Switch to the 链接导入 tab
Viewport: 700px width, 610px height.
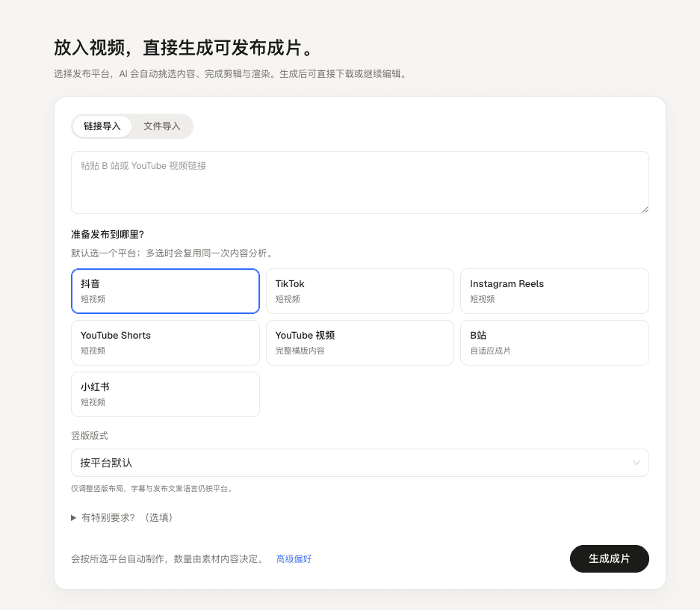click(x=102, y=126)
